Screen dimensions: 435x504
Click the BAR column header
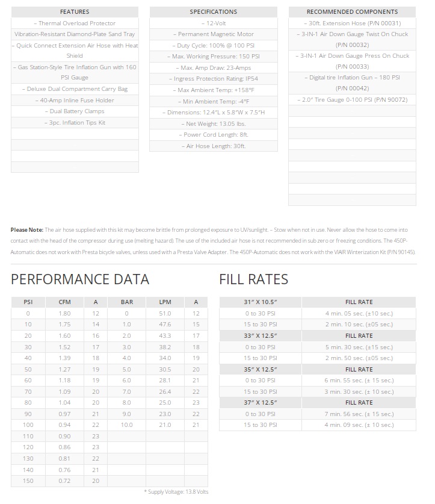[126, 302]
